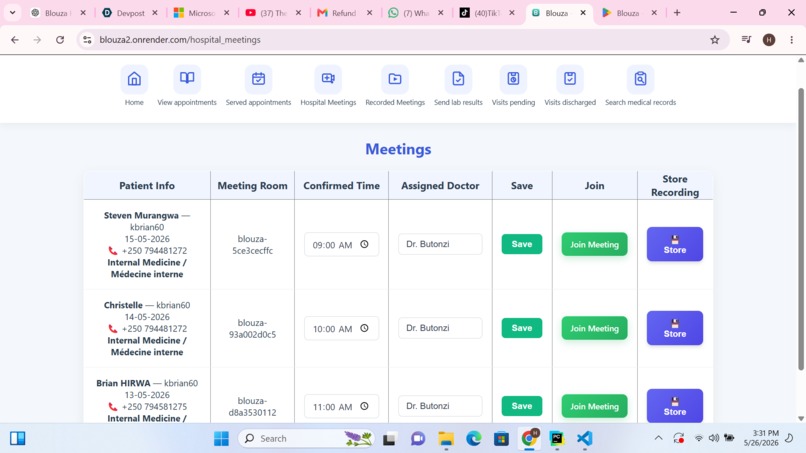Viewport: 806px width, 453px height.
Task: Edit 11:00 AM confirmed time field
Action: [x=341, y=406]
